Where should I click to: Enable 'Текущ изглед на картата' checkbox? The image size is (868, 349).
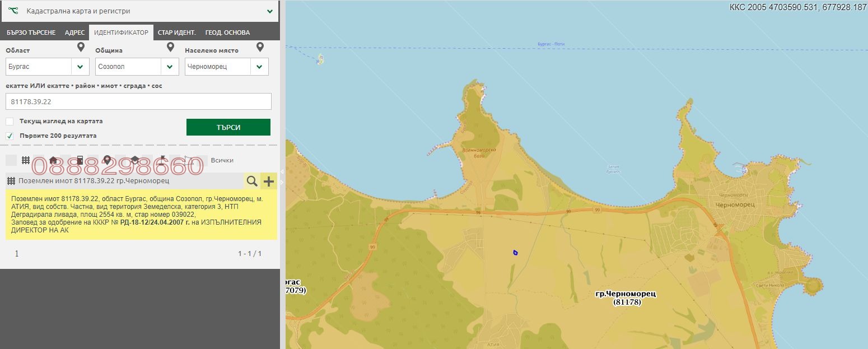click(10, 122)
